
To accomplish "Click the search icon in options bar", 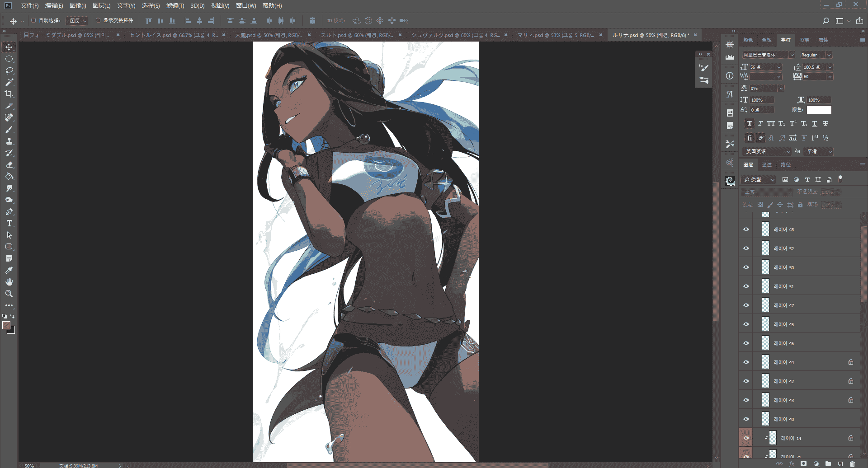I will click(x=826, y=21).
